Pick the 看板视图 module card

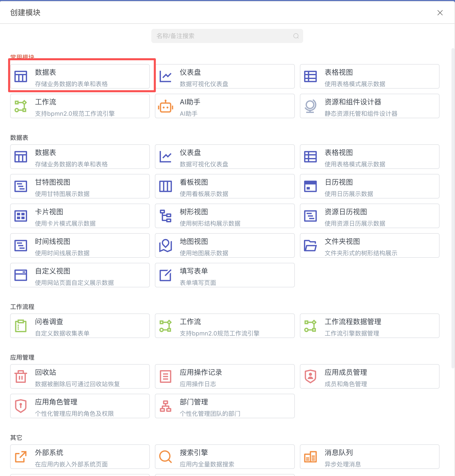coord(225,186)
